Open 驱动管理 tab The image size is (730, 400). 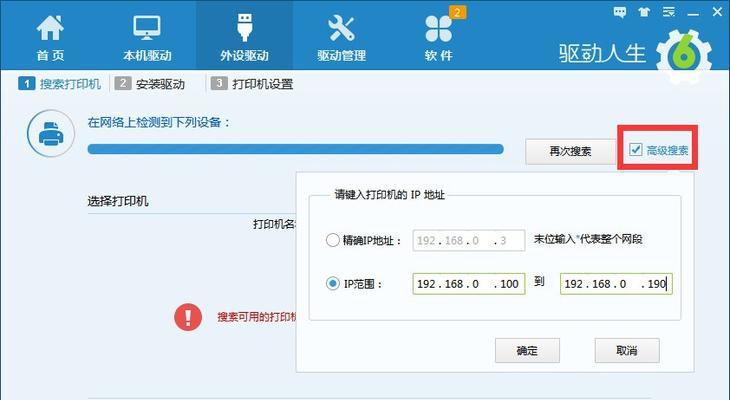(341, 38)
